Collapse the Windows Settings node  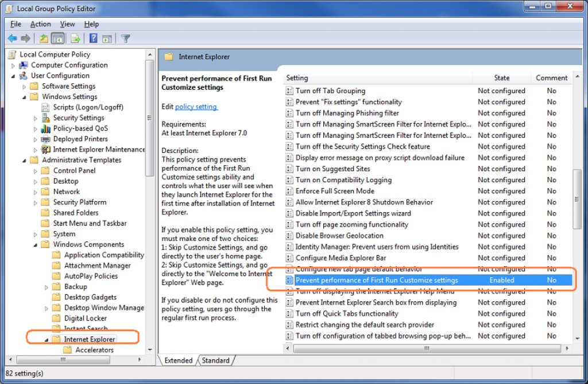pos(24,97)
